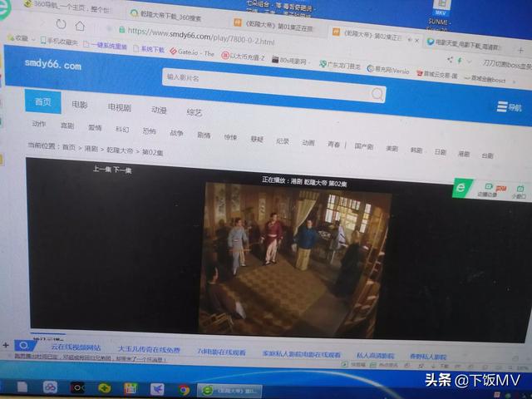Go to previous episode via 上一集
Image resolution: width=532 pixels, height=399 pixels.
(x=102, y=169)
